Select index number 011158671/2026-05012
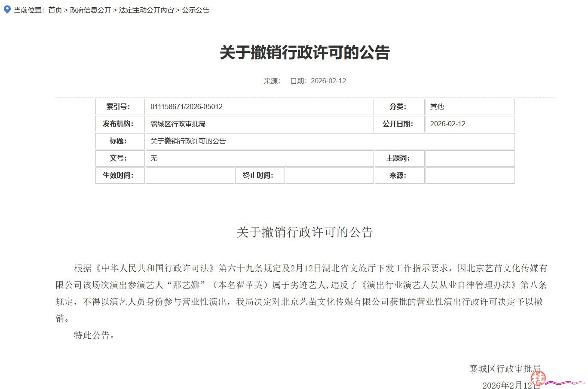This screenshot has height=389, width=588. (x=187, y=107)
